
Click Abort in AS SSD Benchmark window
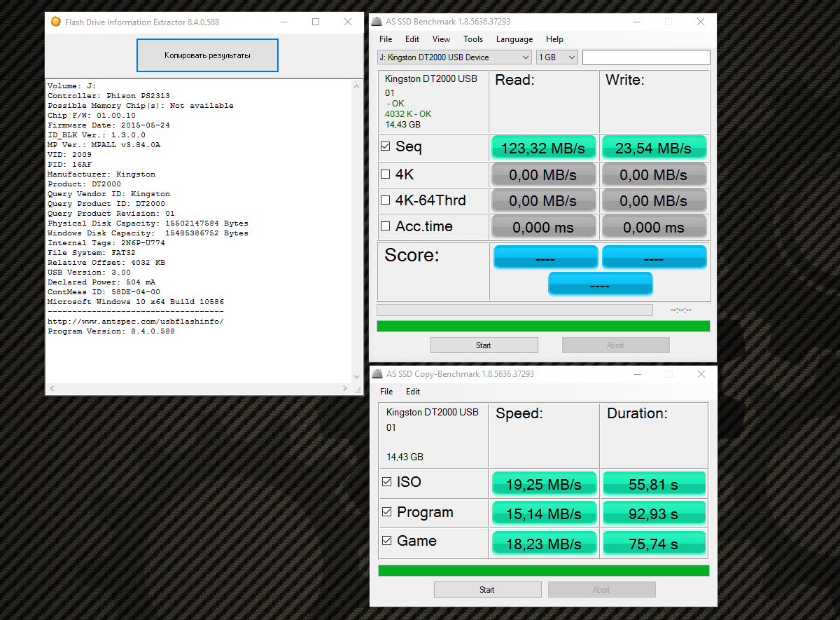[615, 345]
